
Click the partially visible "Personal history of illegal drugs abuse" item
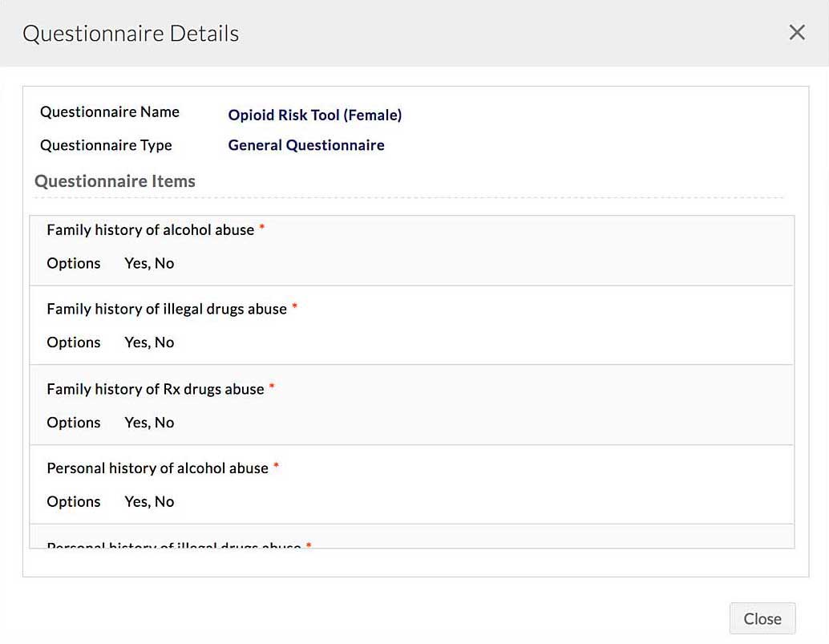point(173,545)
